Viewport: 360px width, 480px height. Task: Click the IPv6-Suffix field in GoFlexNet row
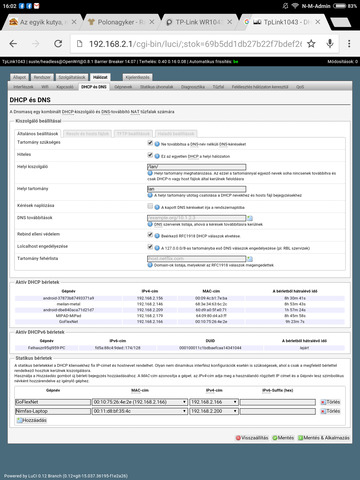tap(278, 402)
